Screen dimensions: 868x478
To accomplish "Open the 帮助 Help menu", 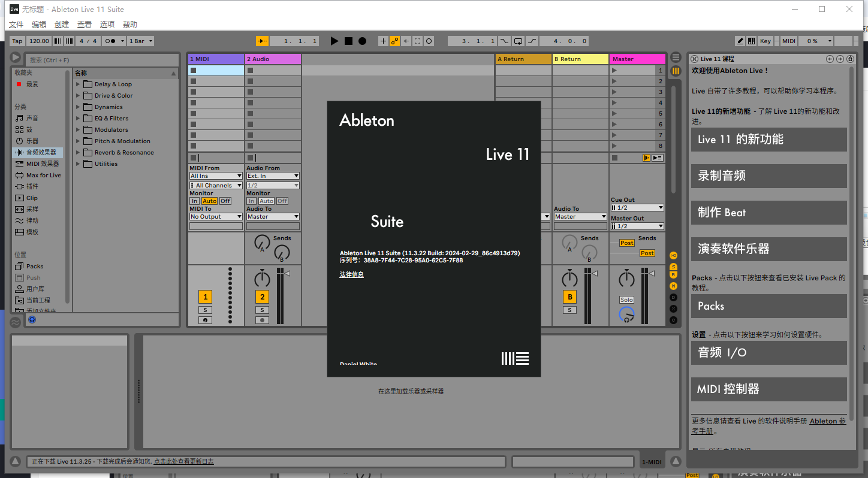I will pos(130,25).
